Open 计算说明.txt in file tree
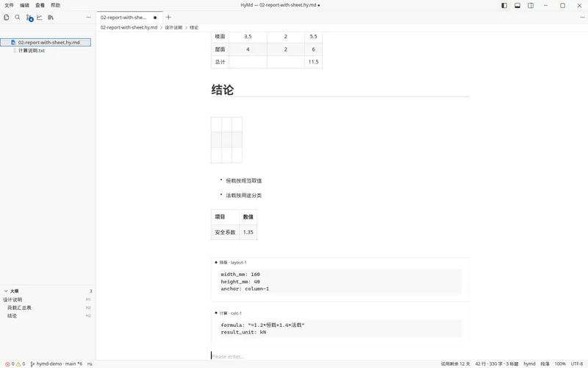The image size is (588, 368). 32,50
